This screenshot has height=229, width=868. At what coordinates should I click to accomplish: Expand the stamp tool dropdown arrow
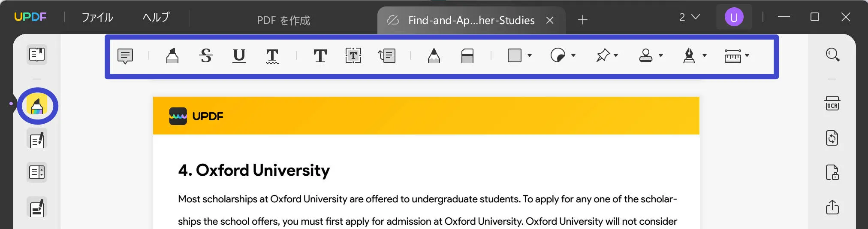(661, 55)
